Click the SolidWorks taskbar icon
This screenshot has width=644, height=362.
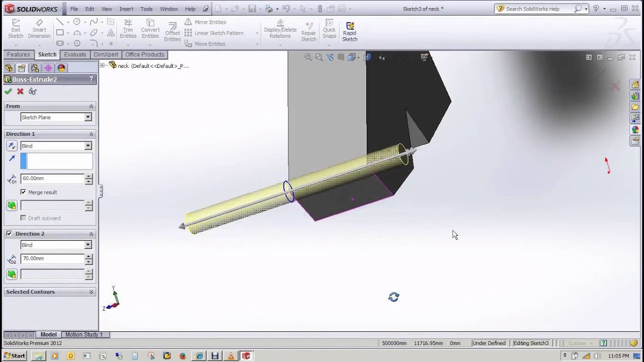click(x=246, y=356)
